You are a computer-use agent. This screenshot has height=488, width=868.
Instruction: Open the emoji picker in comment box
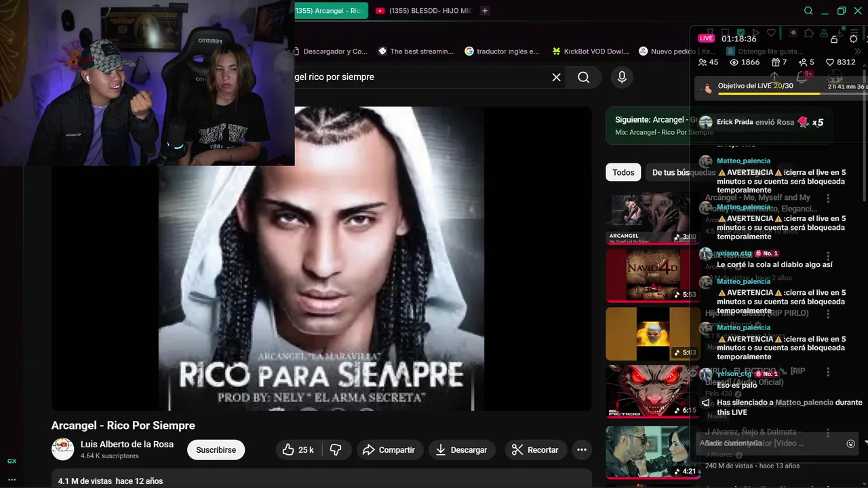(x=850, y=444)
